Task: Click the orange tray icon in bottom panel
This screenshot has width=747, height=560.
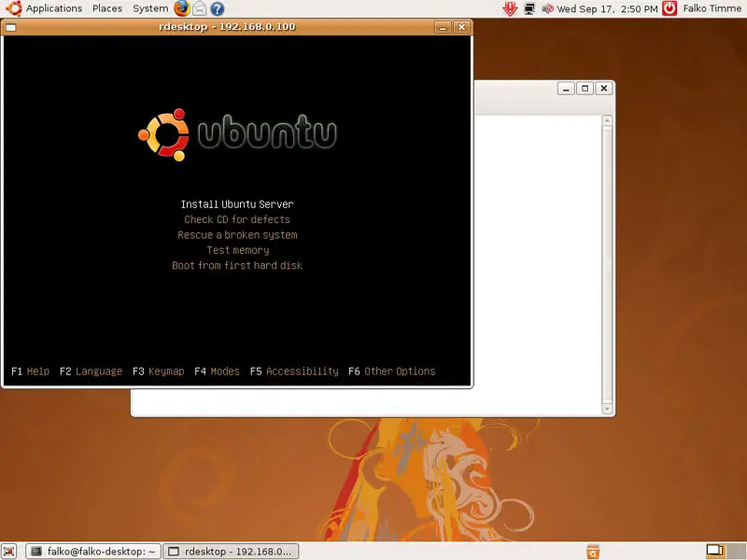Action: coord(593,552)
